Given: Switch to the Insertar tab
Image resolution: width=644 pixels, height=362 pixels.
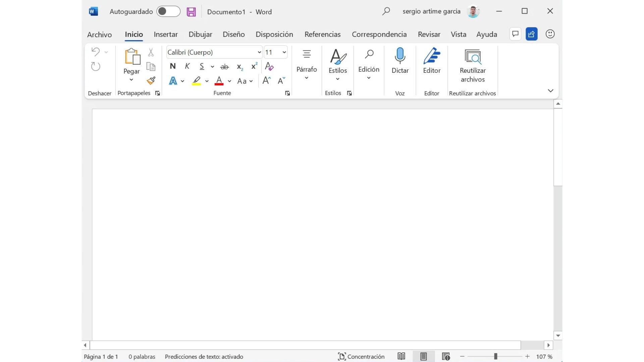Looking at the screenshot, I should [166, 34].
